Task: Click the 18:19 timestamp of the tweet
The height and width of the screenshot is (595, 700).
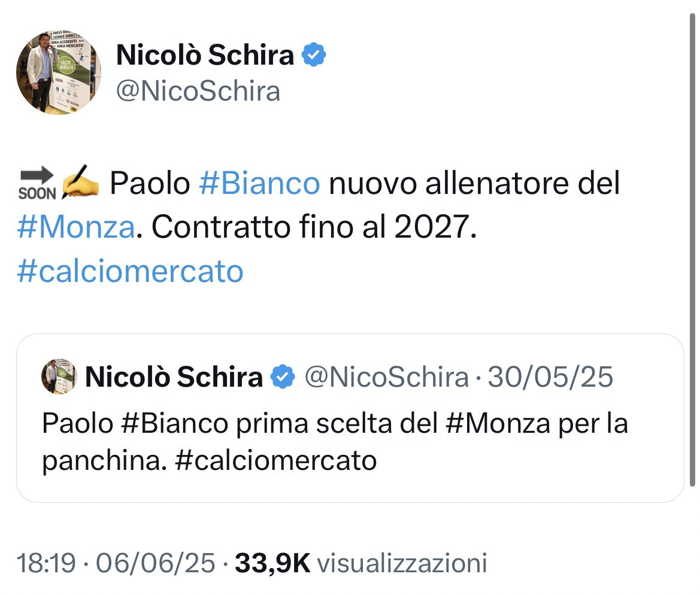Action: pyautogui.click(x=46, y=563)
